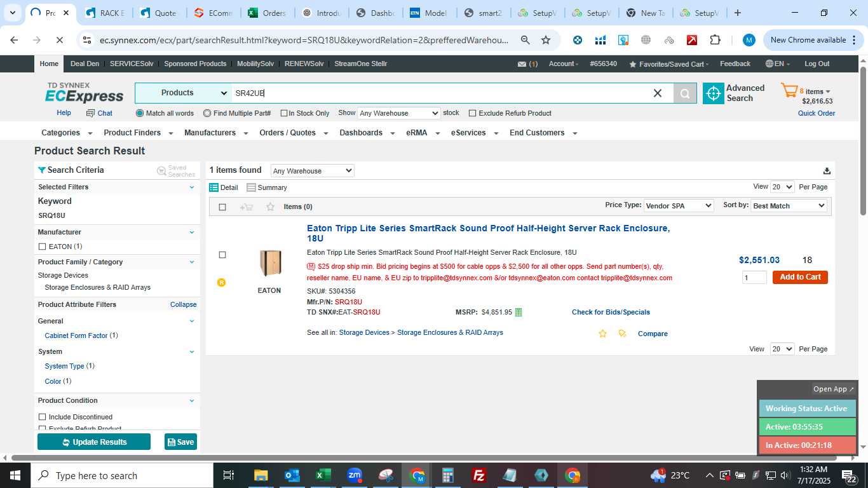Open Chrome extensions puzzle icon
The height and width of the screenshot is (488, 868).
[x=715, y=40]
